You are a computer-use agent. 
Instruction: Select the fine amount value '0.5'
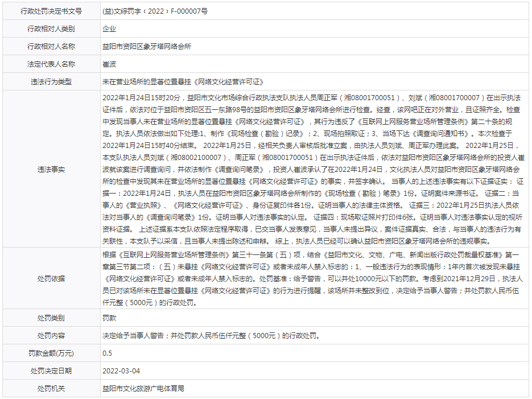(x=107, y=353)
